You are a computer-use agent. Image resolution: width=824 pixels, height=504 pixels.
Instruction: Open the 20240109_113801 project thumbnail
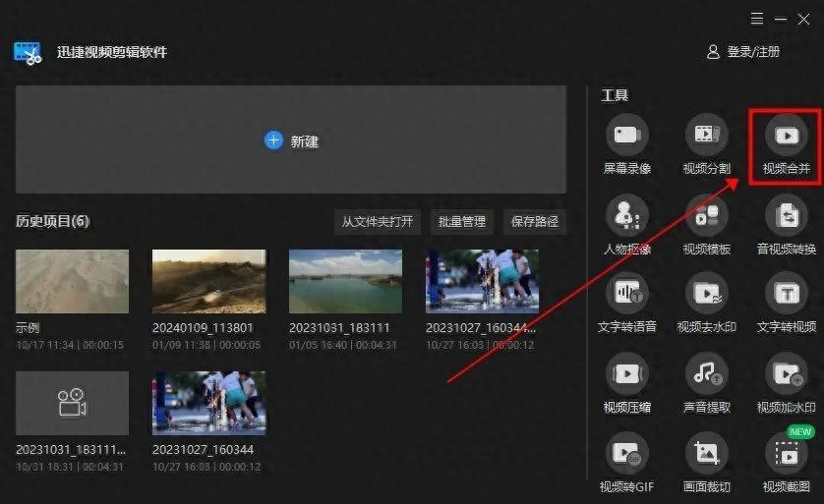208,281
